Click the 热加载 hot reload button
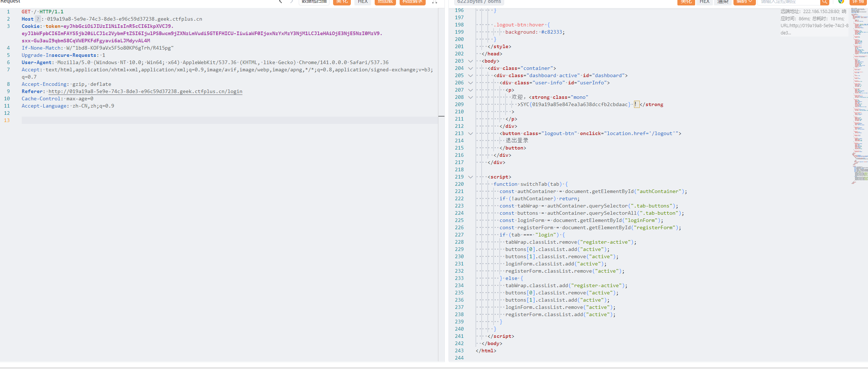This screenshot has width=868, height=369. (x=385, y=2)
